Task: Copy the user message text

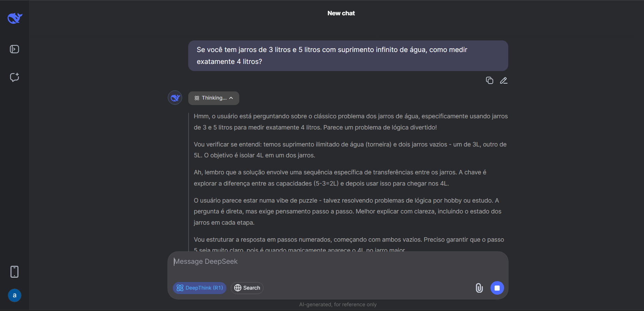Action: point(489,81)
